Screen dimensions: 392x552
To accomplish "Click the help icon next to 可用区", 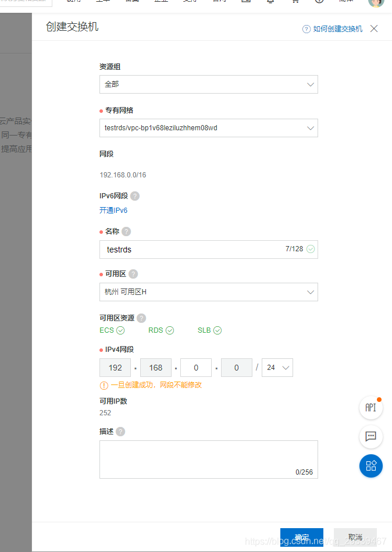I will pos(133,274).
